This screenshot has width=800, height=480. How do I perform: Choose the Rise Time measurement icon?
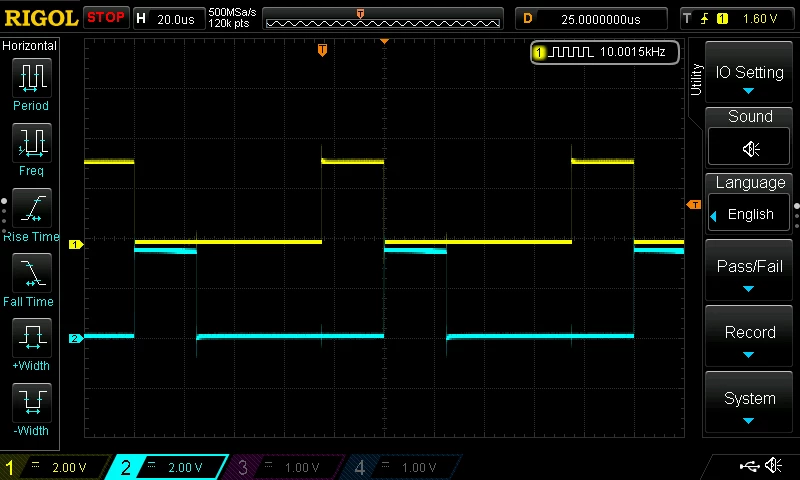pyautogui.click(x=32, y=208)
